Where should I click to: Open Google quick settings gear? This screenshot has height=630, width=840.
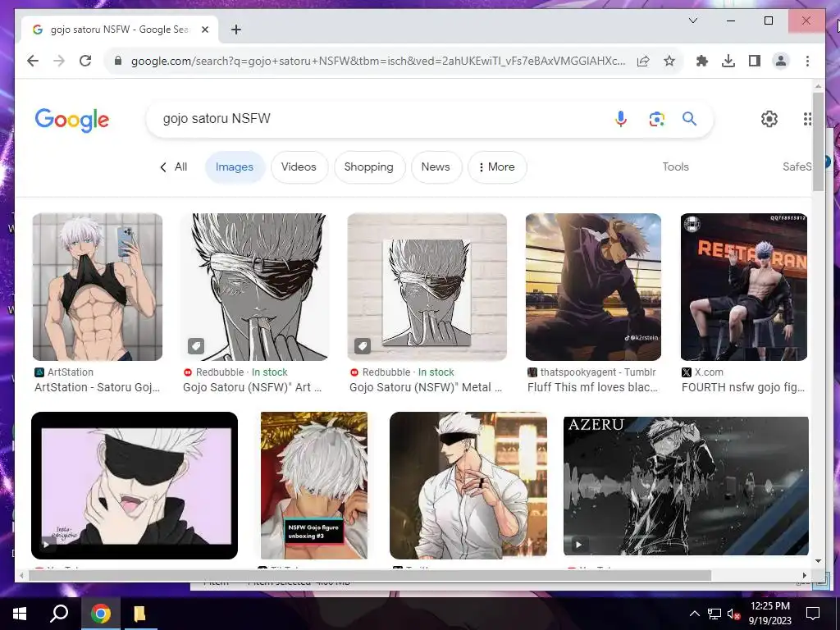[x=769, y=118]
